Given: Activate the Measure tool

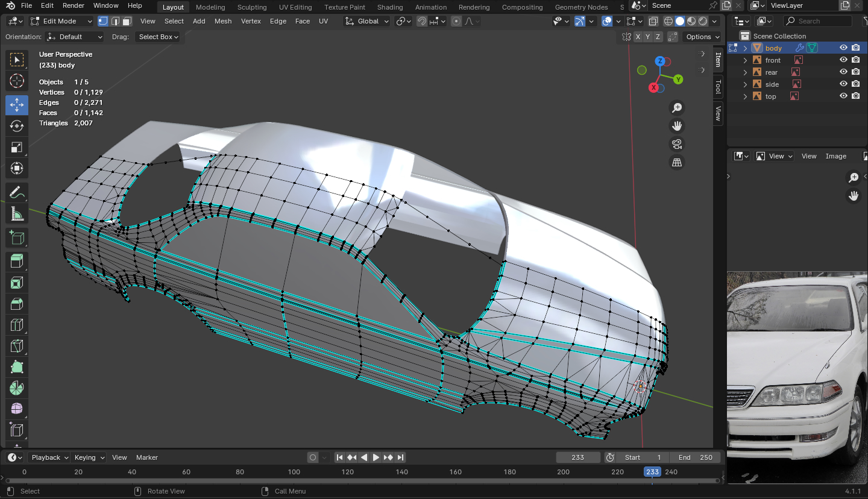Looking at the screenshot, I should (x=17, y=214).
